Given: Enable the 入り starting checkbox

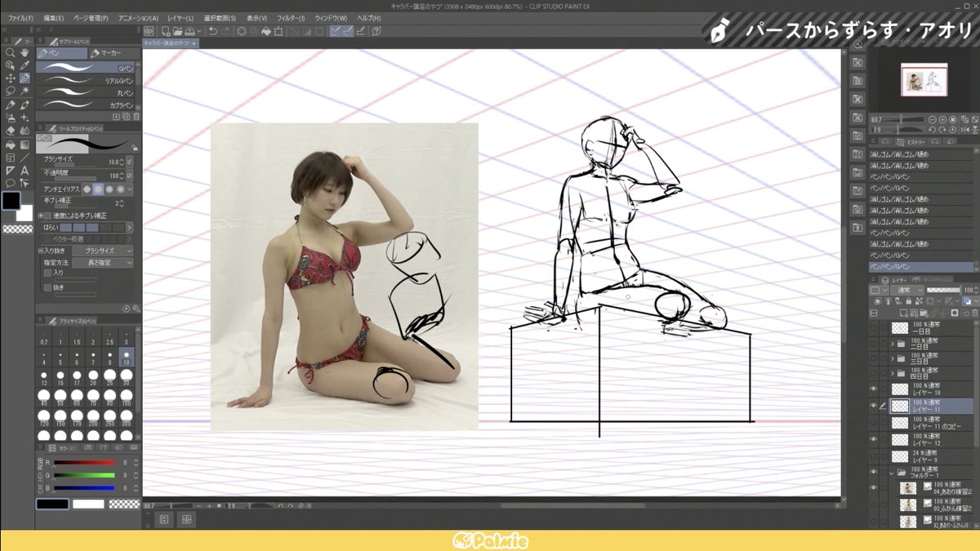Looking at the screenshot, I should [47, 273].
